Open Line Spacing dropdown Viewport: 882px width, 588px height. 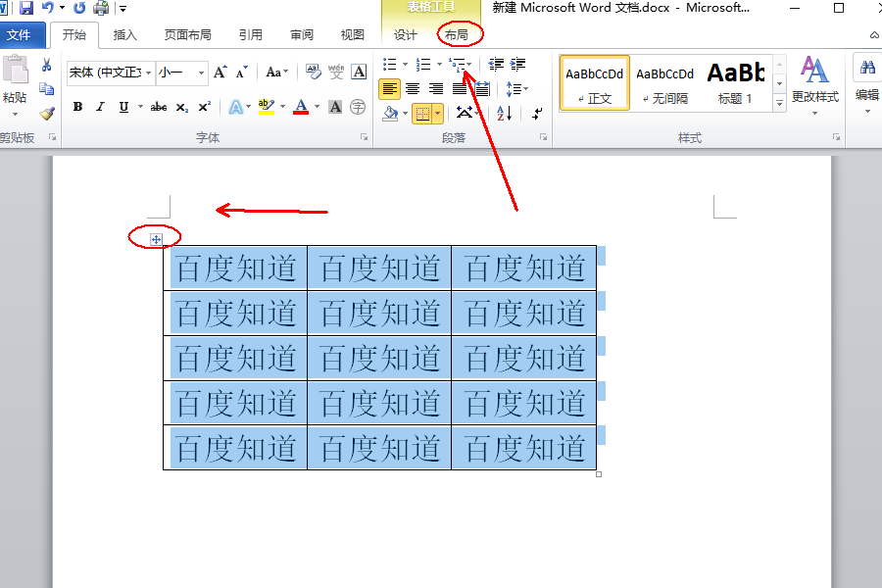(x=516, y=89)
